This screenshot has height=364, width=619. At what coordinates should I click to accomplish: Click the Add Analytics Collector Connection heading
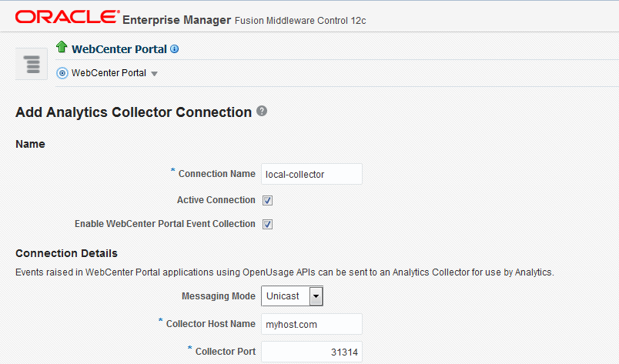tap(133, 112)
